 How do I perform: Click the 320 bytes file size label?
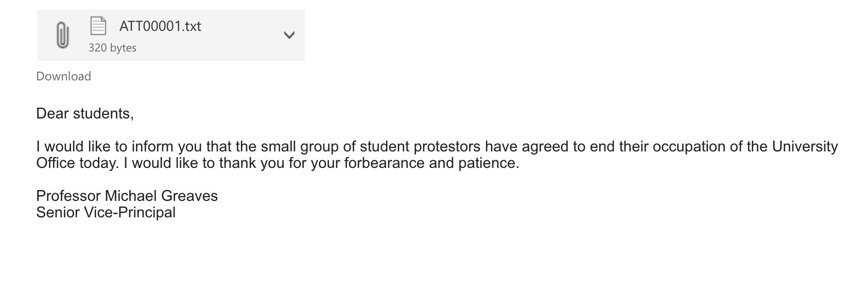pos(112,48)
